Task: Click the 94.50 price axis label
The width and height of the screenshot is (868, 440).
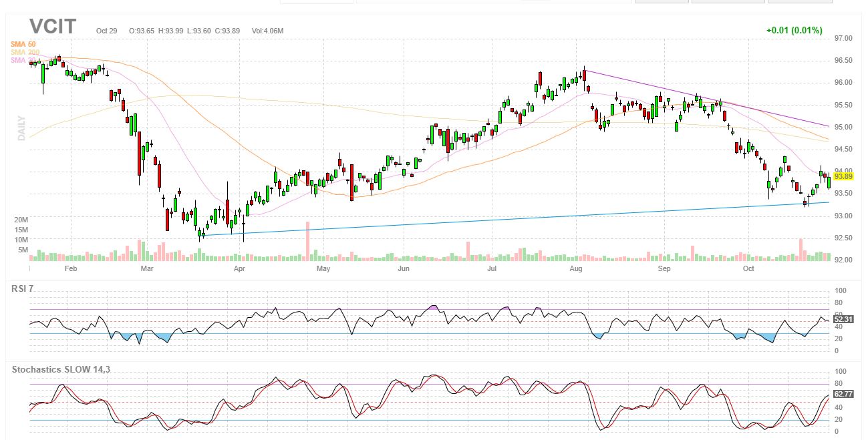Action: 843,150
